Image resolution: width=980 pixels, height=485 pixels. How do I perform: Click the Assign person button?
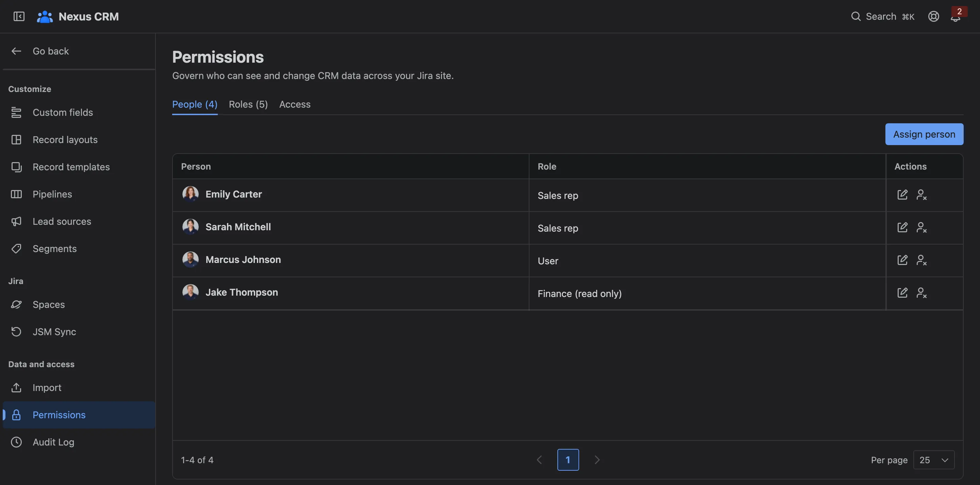coord(924,134)
